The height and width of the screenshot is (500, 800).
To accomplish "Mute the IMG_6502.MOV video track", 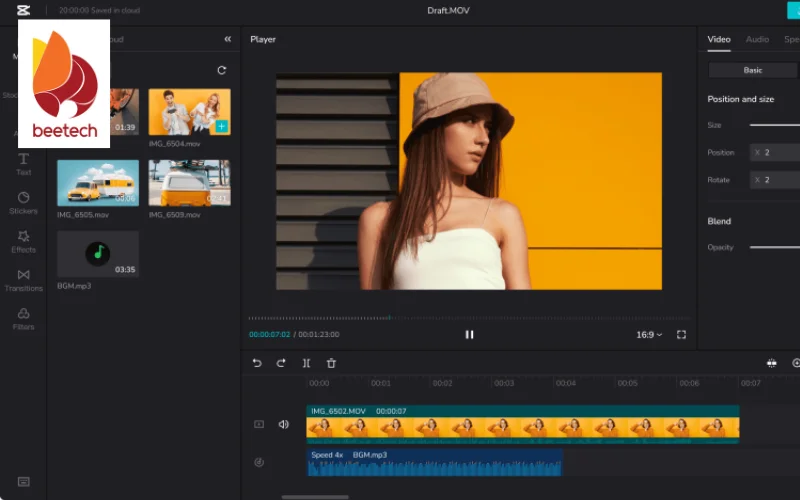I will coord(283,424).
